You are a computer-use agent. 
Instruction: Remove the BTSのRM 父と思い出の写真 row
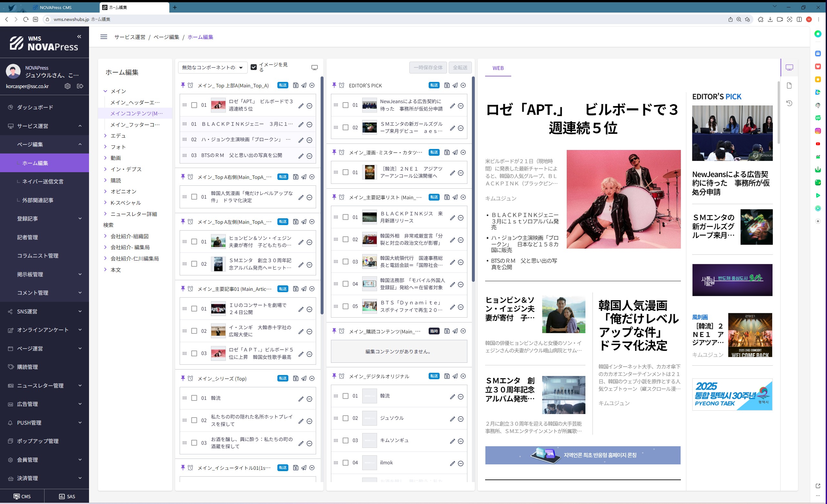309,156
